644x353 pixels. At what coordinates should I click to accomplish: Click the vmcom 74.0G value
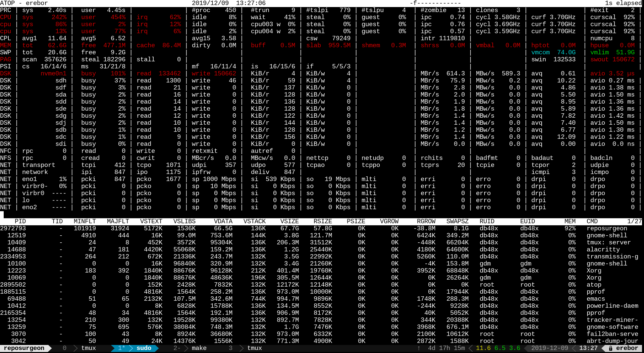click(553, 53)
